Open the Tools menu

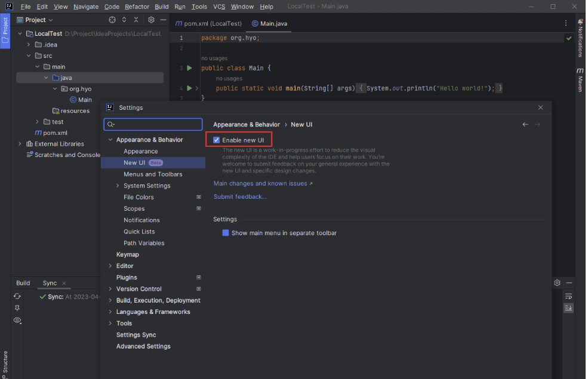tap(199, 7)
